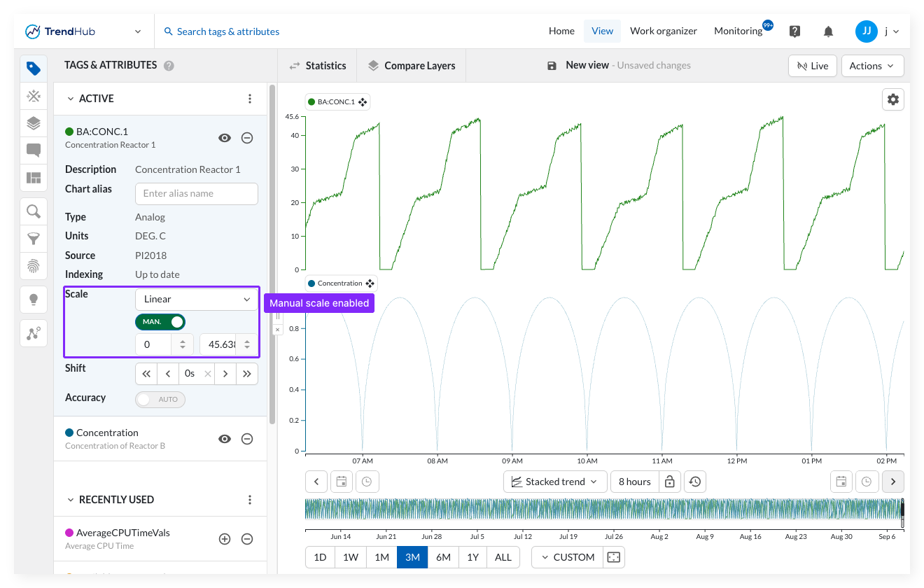Open the Layers sidebar icon
Image resolution: width=924 pixels, height=588 pixels.
34,123
